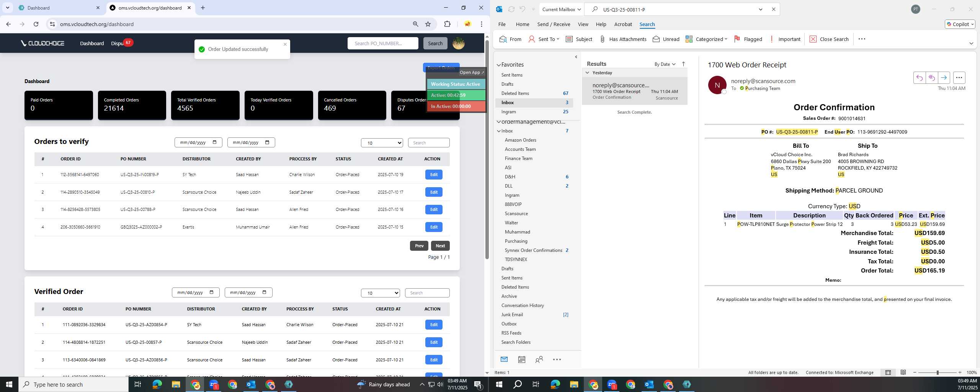Screen dimensions: 980x392
Task: Click the Outlook Forward arrow icon
Action: [944, 78]
